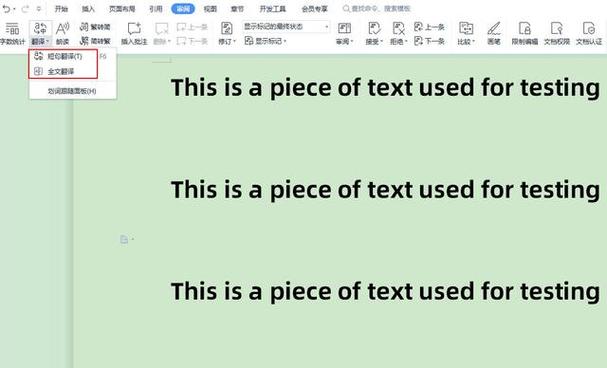Open the 视图 (View) tab
The height and width of the screenshot is (368, 607).
[x=210, y=9]
